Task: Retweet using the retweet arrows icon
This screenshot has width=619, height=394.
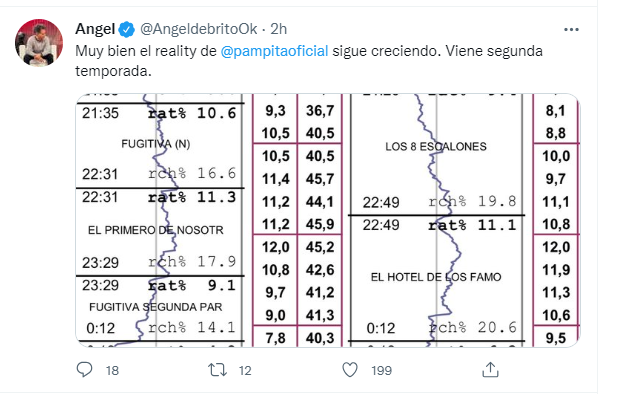Action: [x=217, y=370]
